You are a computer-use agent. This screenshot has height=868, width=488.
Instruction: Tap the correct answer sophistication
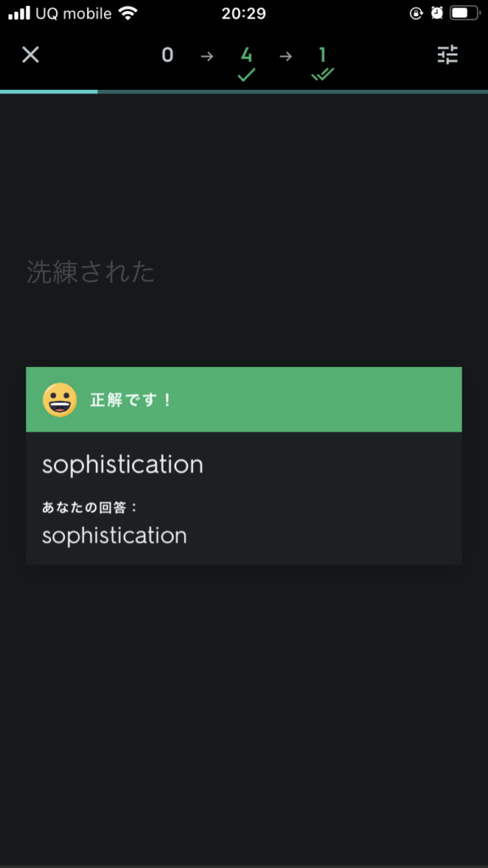(x=123, y=465)
